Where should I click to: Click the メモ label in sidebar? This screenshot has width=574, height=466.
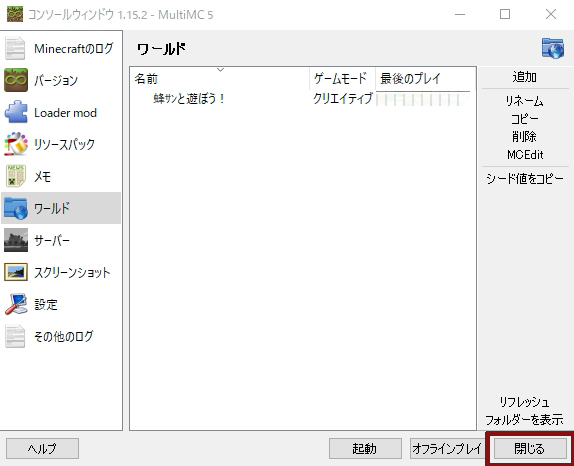(x=42, y=176)
